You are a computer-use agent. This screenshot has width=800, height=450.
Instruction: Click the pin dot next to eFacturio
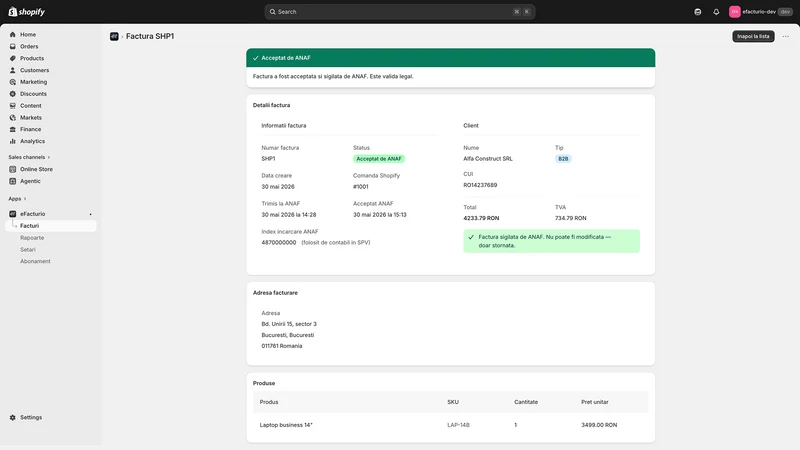point(91,214)
